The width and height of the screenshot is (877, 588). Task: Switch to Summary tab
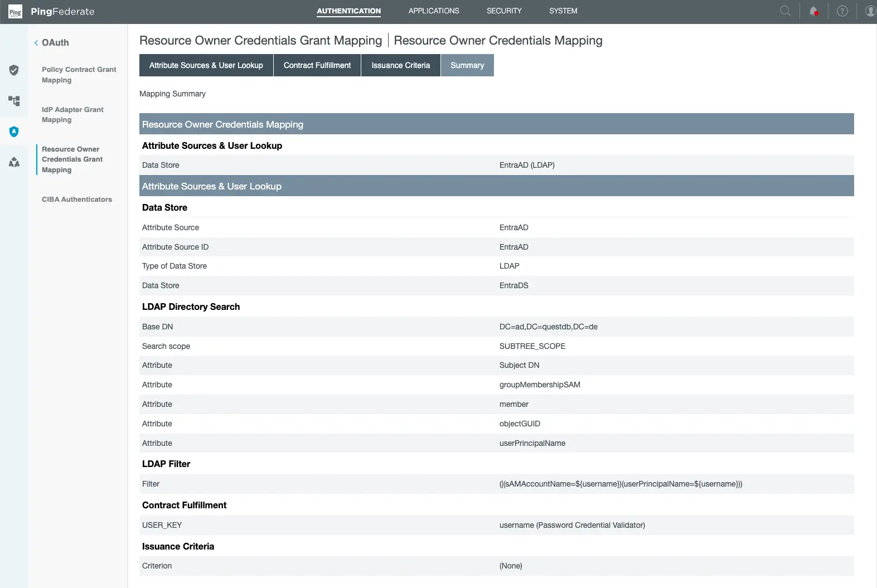pos(467,65)
